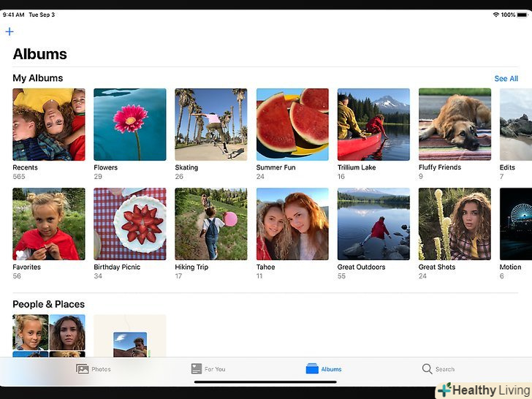
Task: Open the Flowers album thumbnail
Action: [x=130, y=124]
